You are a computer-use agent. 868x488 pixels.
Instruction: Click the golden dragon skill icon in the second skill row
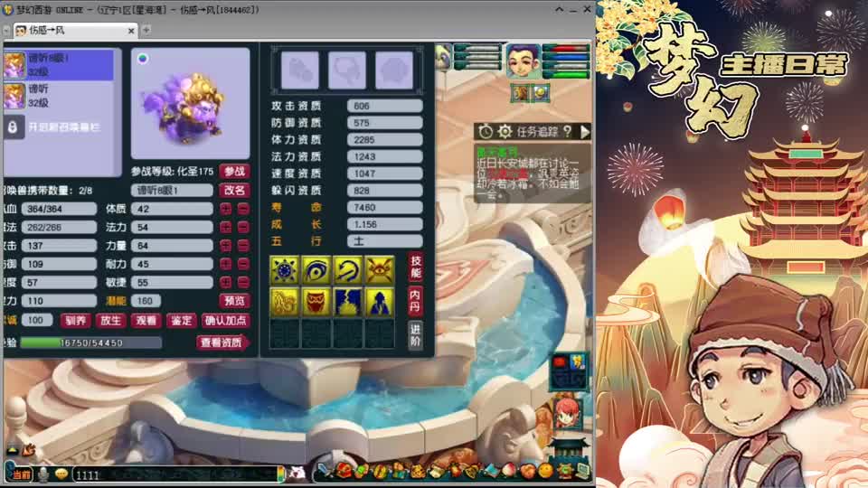click(285, 302)
